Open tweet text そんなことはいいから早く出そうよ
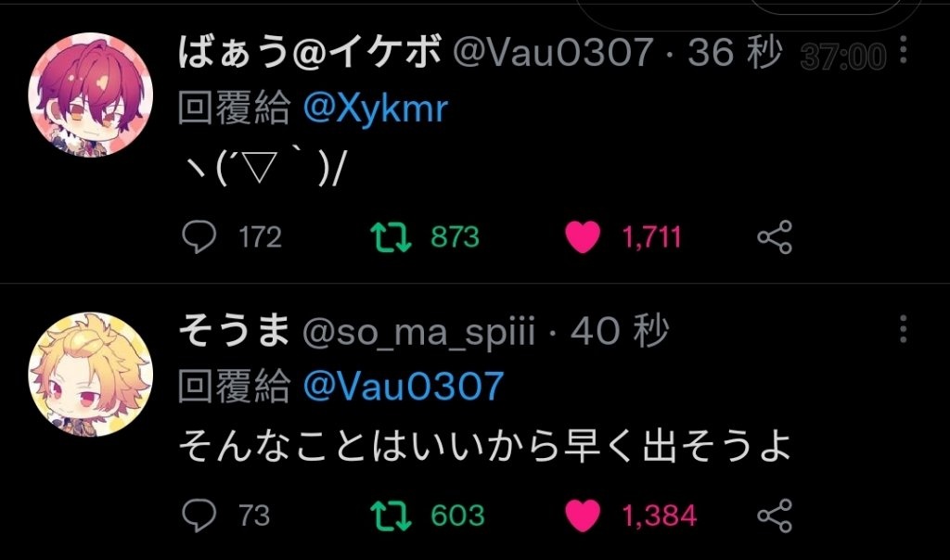 pos(485,446)
